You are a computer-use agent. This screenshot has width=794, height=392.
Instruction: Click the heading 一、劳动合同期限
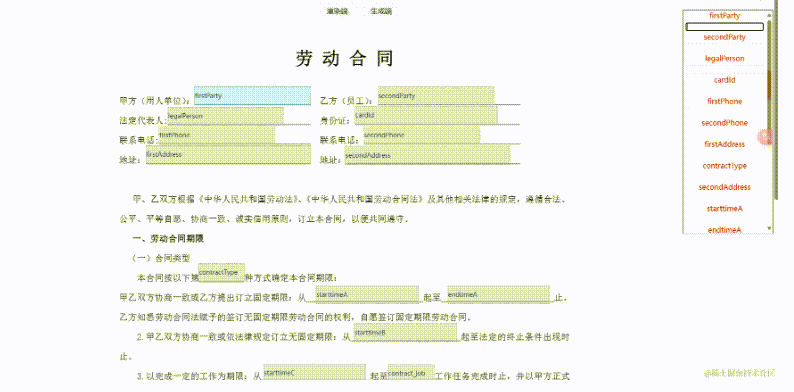[168, 239]
